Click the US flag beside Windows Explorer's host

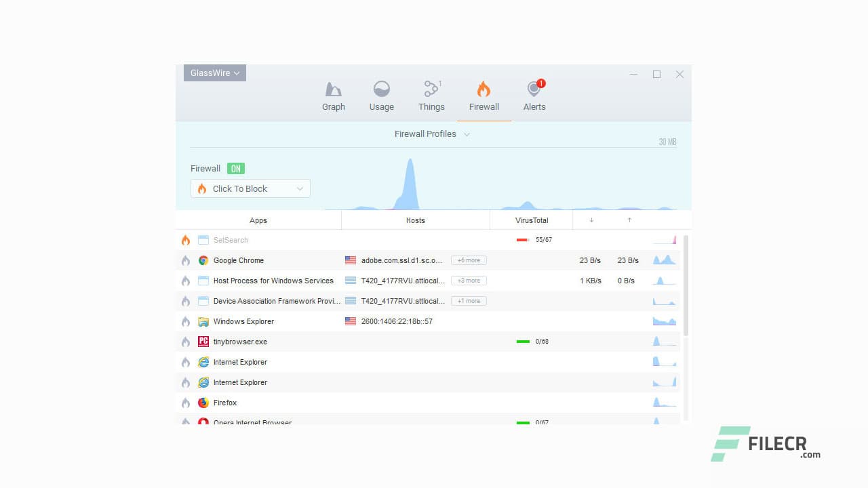350,321
